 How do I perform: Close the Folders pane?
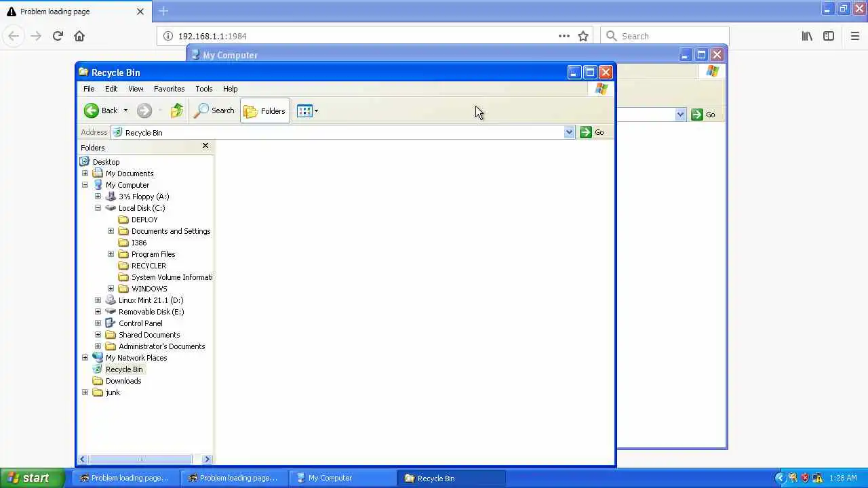click(x=205, y=146)
